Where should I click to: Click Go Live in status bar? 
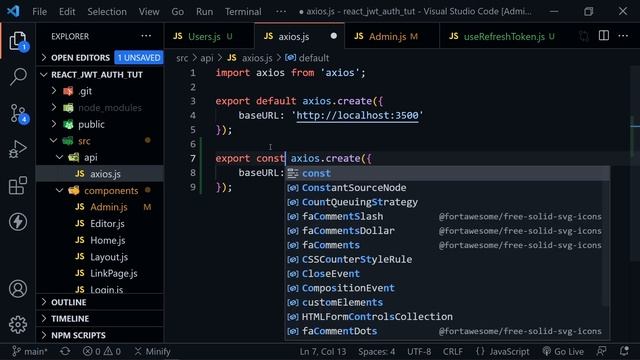[x=563, y=351]
